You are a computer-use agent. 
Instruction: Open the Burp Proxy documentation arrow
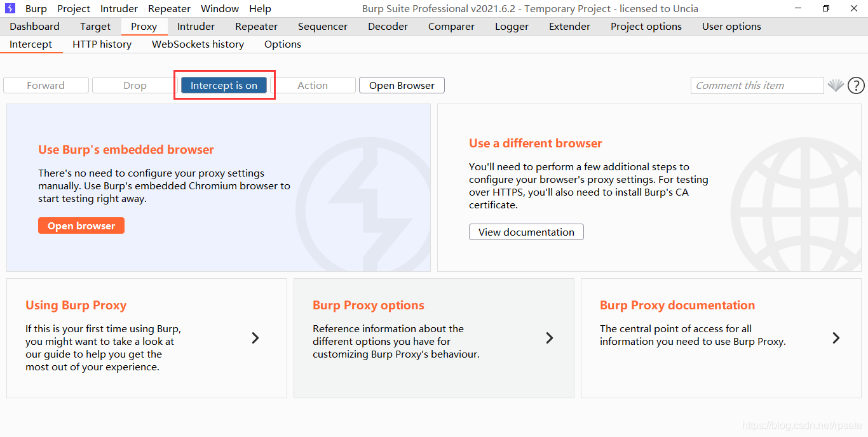coord(836,338)
